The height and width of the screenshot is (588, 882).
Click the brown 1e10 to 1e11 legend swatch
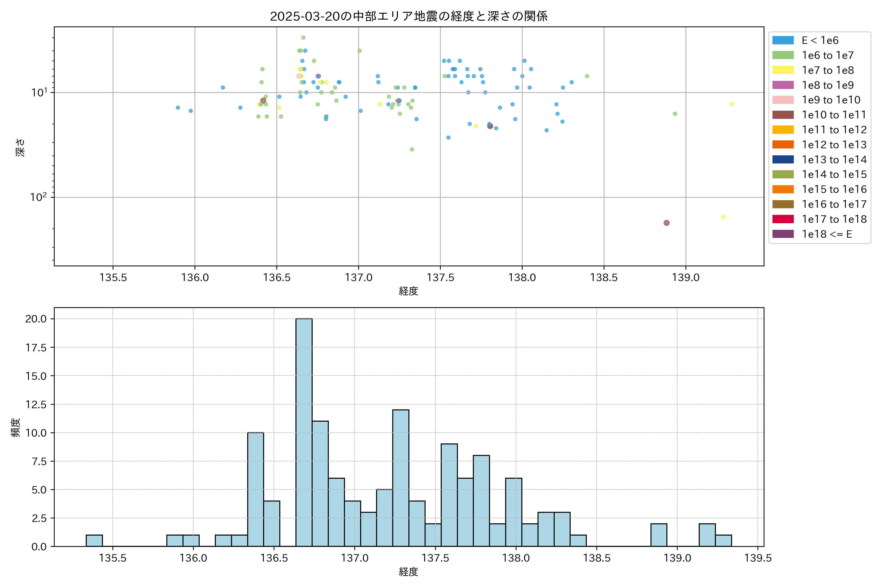click(783, 115)
